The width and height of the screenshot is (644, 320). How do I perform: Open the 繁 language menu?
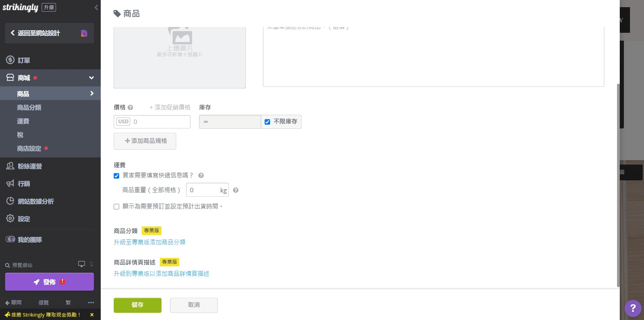(x=68, y=303)
